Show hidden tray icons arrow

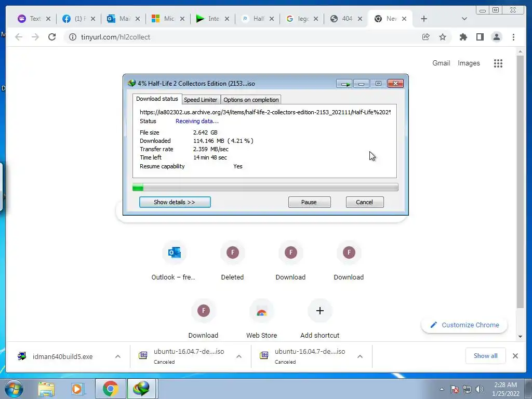coord(442,389)
